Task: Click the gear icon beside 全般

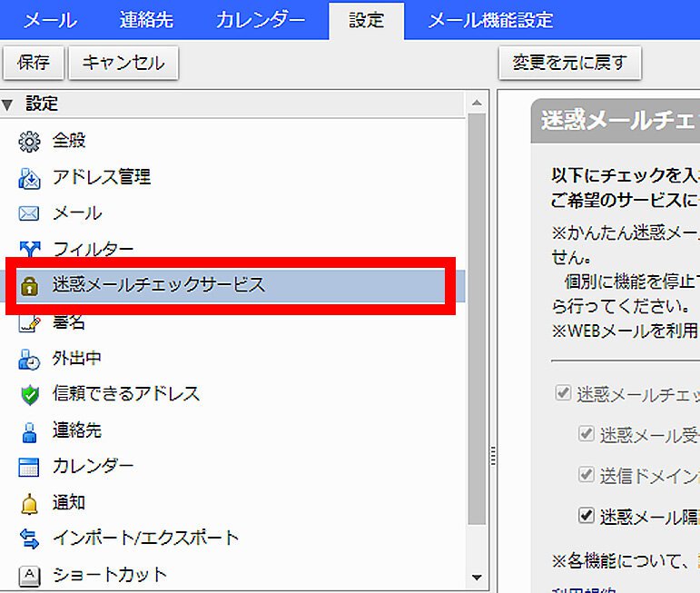Action: [29, 142]
